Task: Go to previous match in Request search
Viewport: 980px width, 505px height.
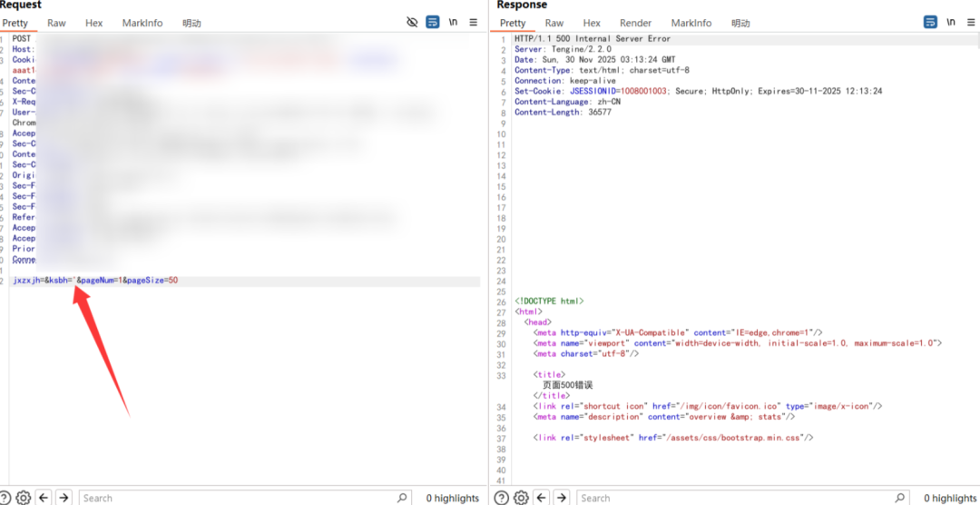Action: coord(44,498)
